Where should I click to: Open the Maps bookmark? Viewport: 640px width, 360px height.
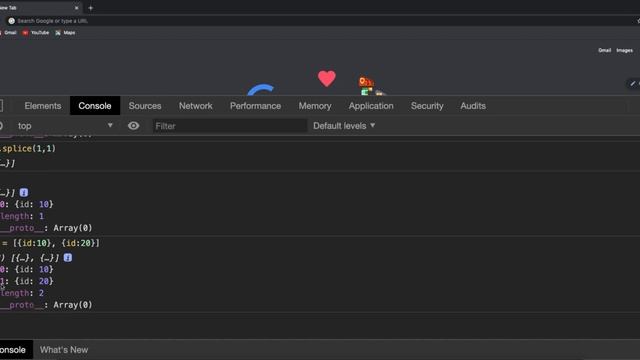tap(65, 33)
